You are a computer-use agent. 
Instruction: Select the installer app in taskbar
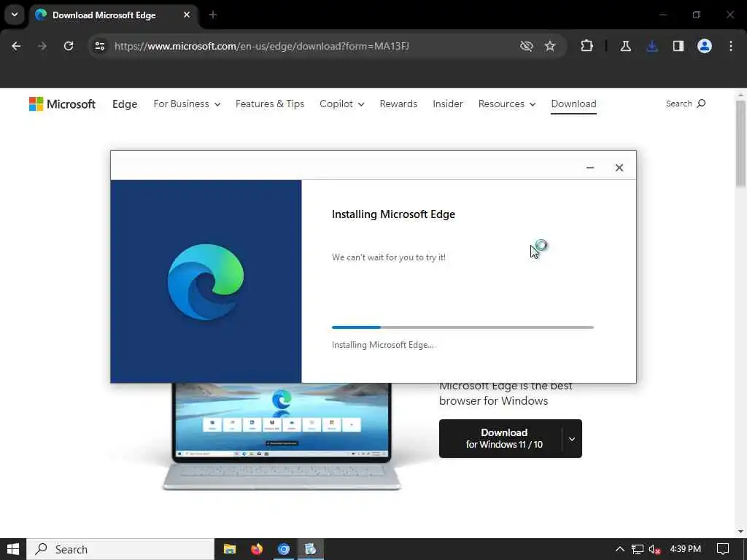[x=311, y=549]
